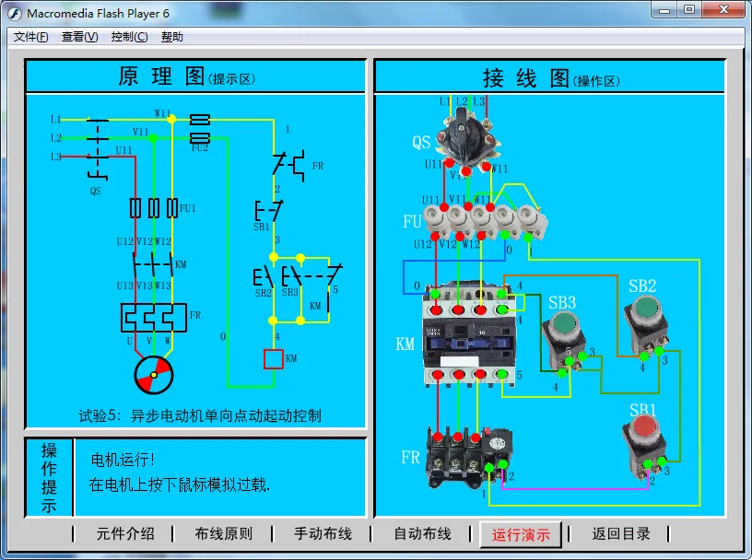Click the red U11 terminal on FU top
Screen dimensions: 752x560
point(444,207)
